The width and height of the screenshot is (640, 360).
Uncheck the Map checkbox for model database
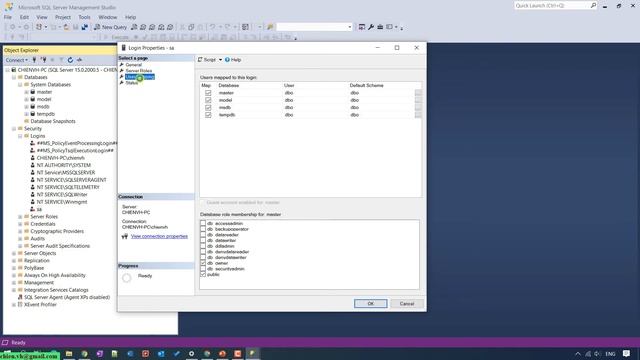[x=208, y=100]
